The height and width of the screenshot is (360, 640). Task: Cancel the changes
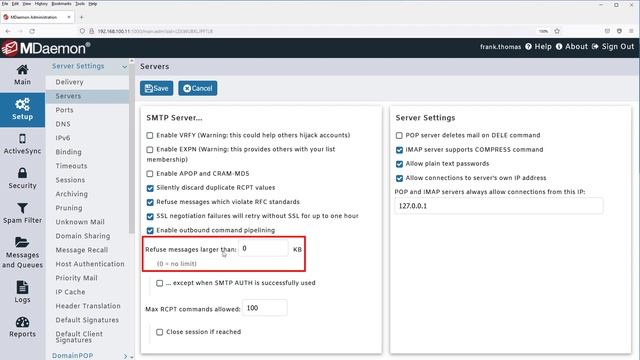[x=198, y=88]
